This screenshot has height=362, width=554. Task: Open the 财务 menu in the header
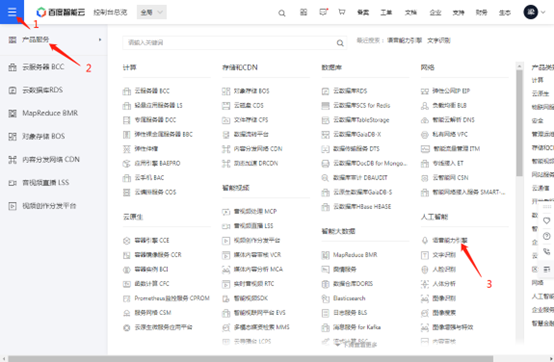point(481,12)
